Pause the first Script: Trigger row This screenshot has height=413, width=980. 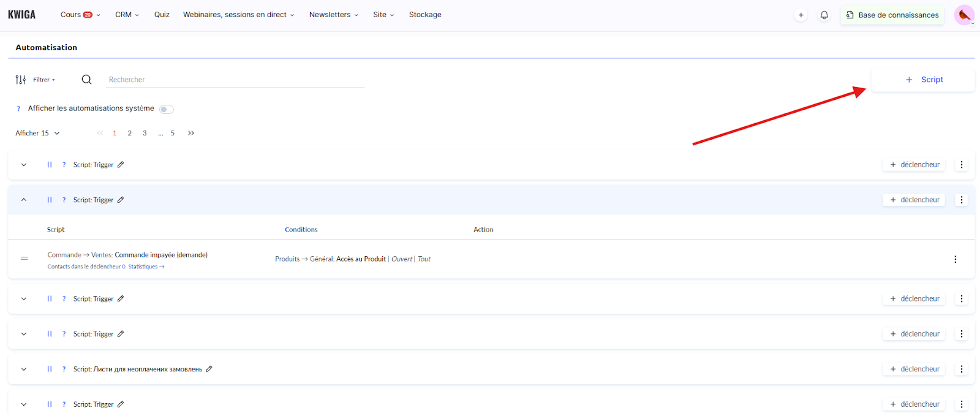click(50, 165)
